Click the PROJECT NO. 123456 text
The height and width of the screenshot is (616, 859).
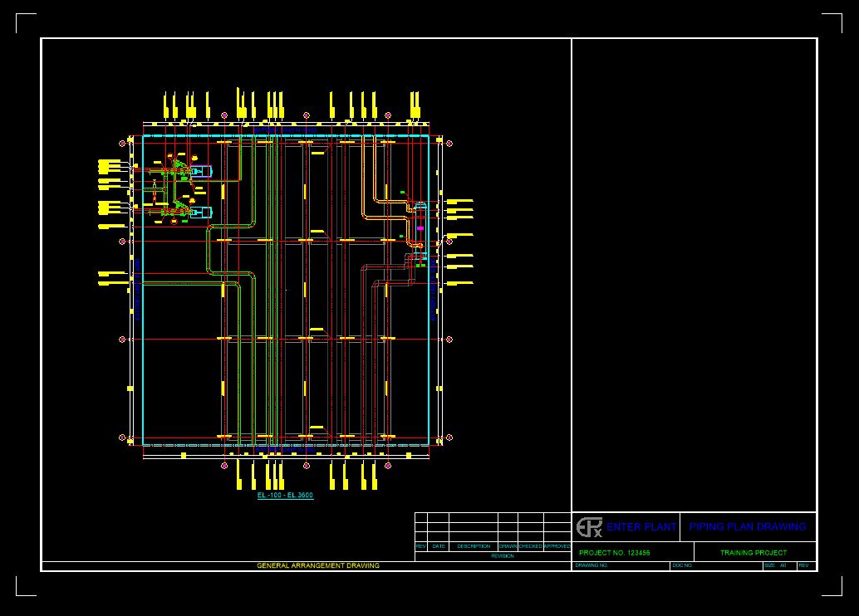[615, 553]
